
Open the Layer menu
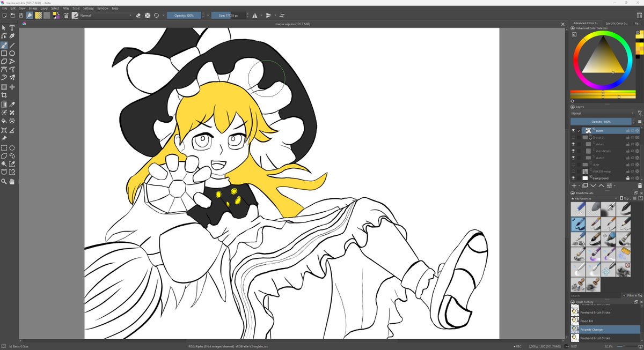(44, 9)
